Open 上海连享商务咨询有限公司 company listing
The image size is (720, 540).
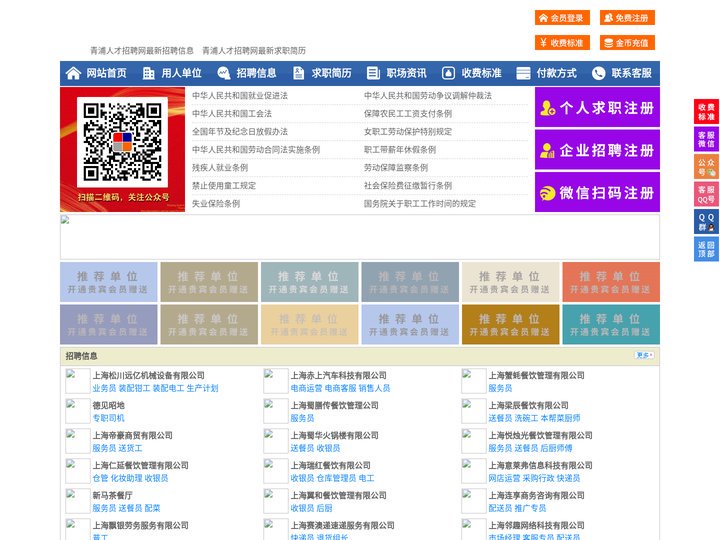click(x=536, y=495)
